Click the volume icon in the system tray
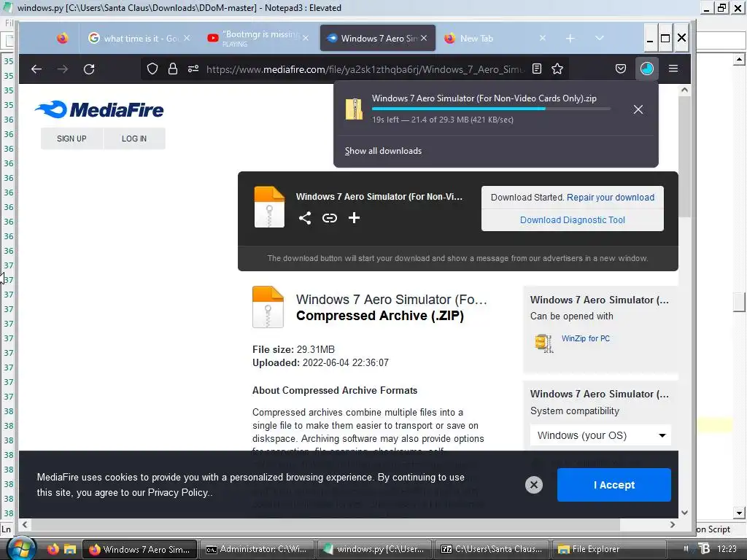 pos(686,548)
